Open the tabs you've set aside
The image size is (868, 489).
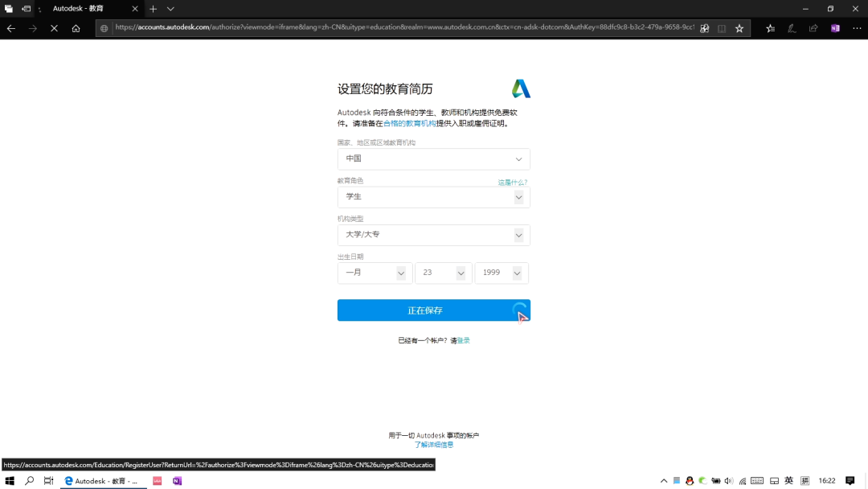point(8,9)
